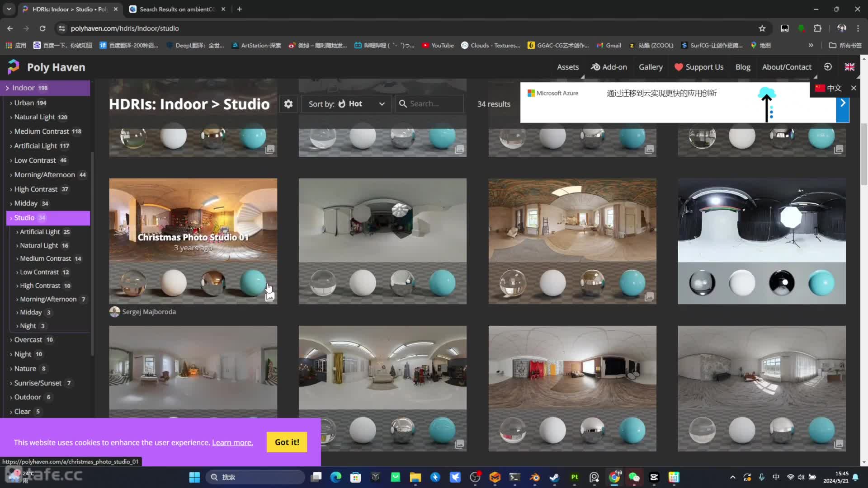Reload the page

(x=42, y=28)
